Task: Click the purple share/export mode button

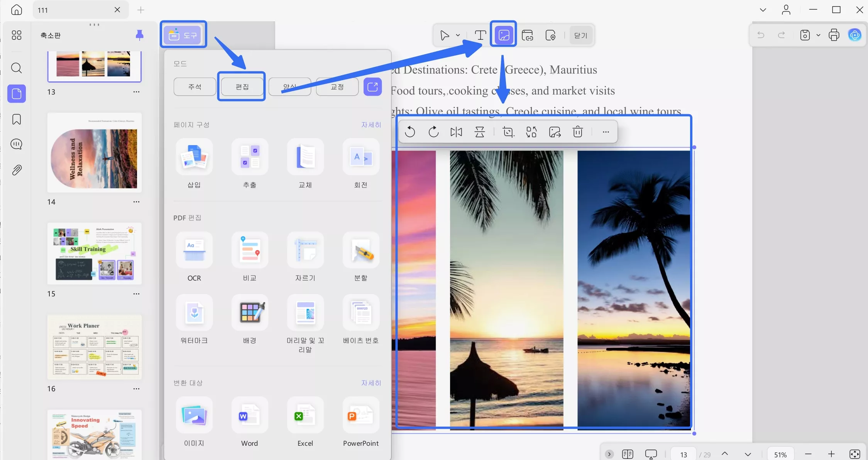Action: tap(372, 87)
